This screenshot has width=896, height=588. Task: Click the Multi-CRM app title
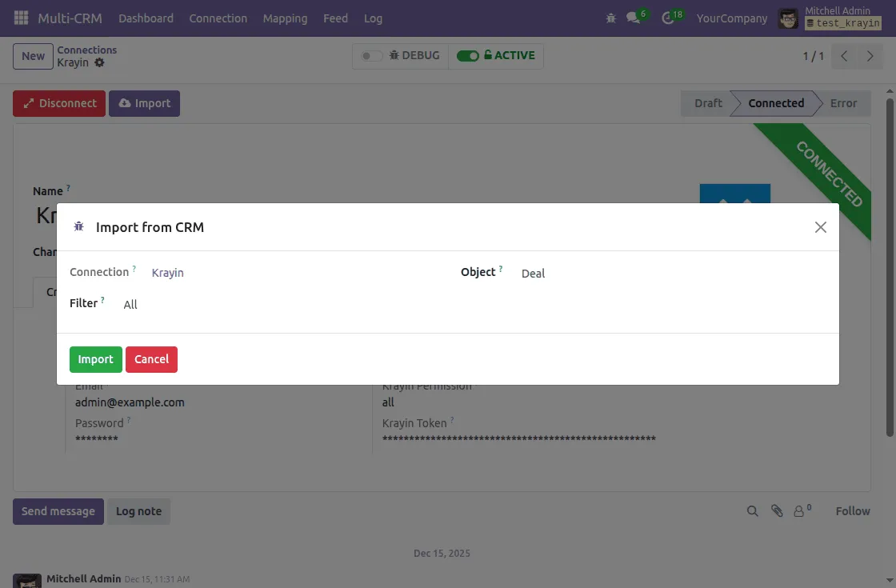click(70, 18)
